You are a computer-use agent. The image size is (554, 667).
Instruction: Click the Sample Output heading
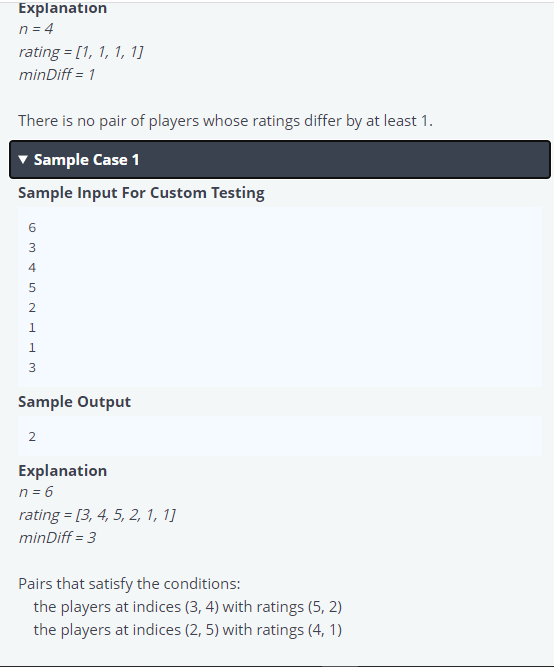[x=74, y=402]
